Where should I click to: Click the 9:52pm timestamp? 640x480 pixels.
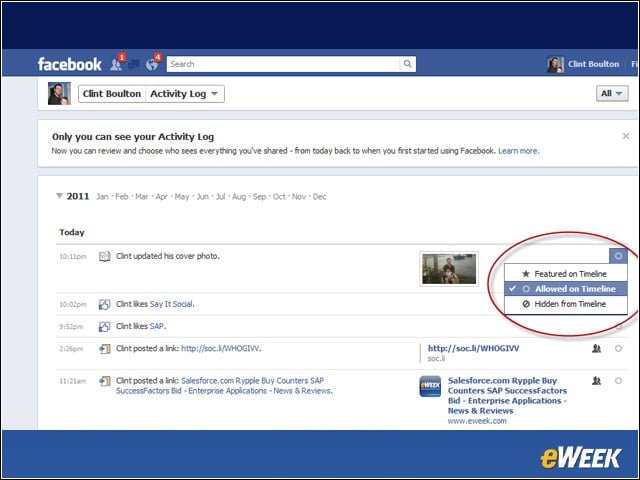tap(71, 327)
